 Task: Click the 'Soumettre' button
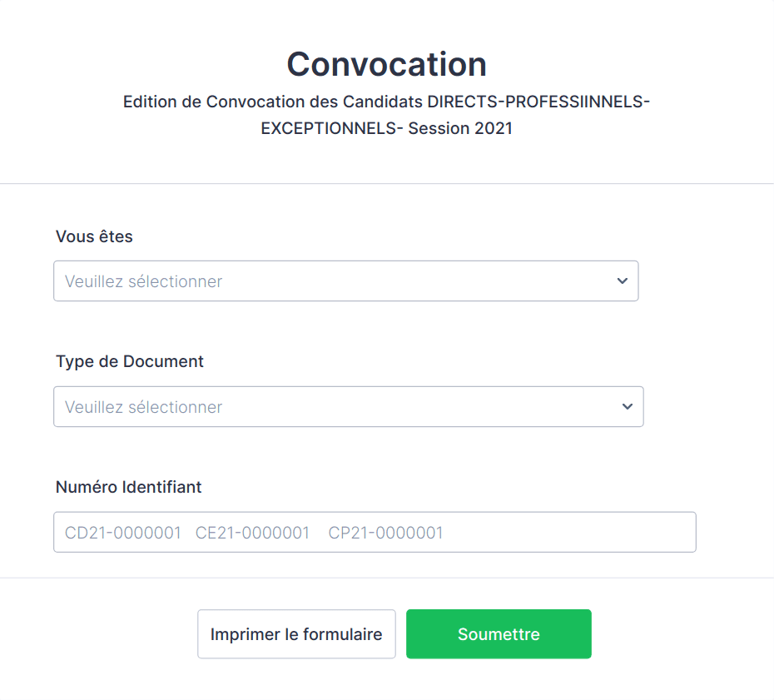(x=498, y=633)
